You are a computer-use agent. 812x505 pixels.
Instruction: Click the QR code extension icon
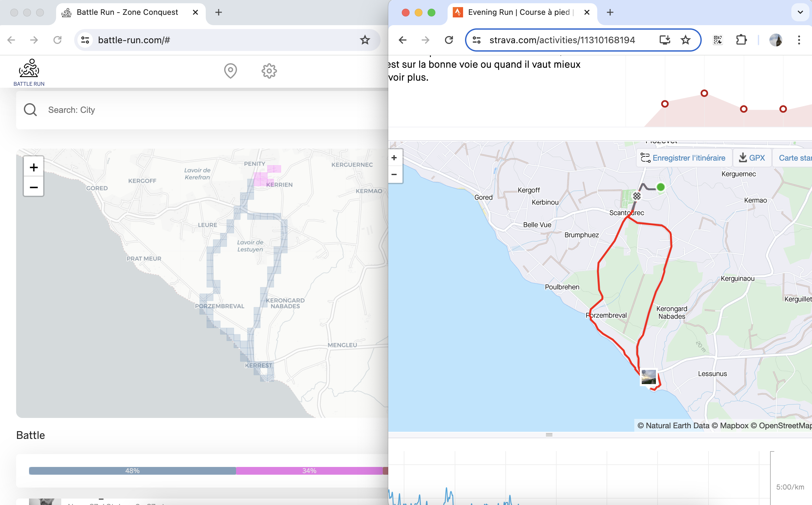point(718,40)
